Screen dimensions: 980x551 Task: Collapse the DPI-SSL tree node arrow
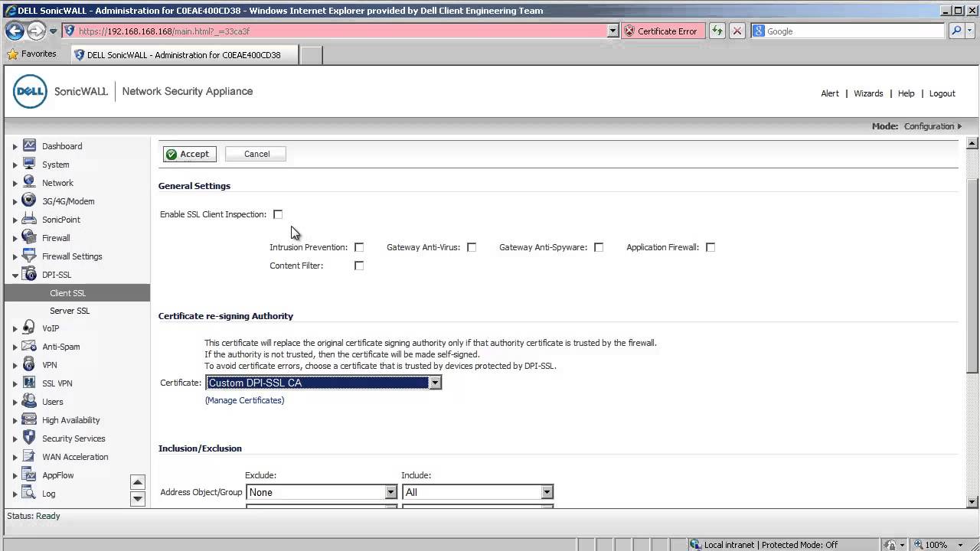(15, 275)
